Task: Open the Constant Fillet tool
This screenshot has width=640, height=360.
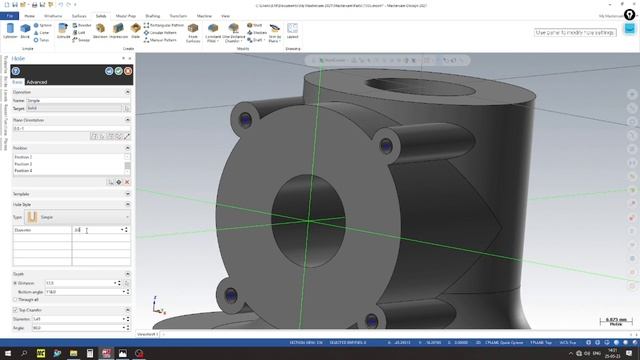Action: (213, 33)
